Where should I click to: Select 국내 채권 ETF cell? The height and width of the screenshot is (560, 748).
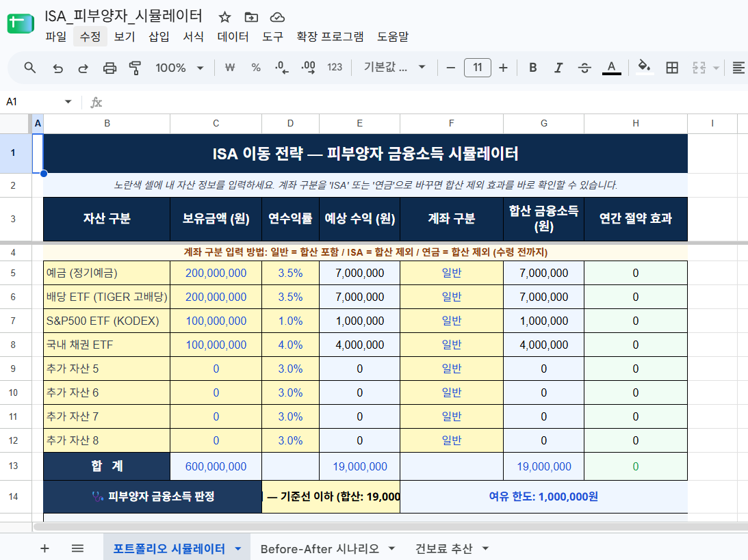[x=107, y=345]
